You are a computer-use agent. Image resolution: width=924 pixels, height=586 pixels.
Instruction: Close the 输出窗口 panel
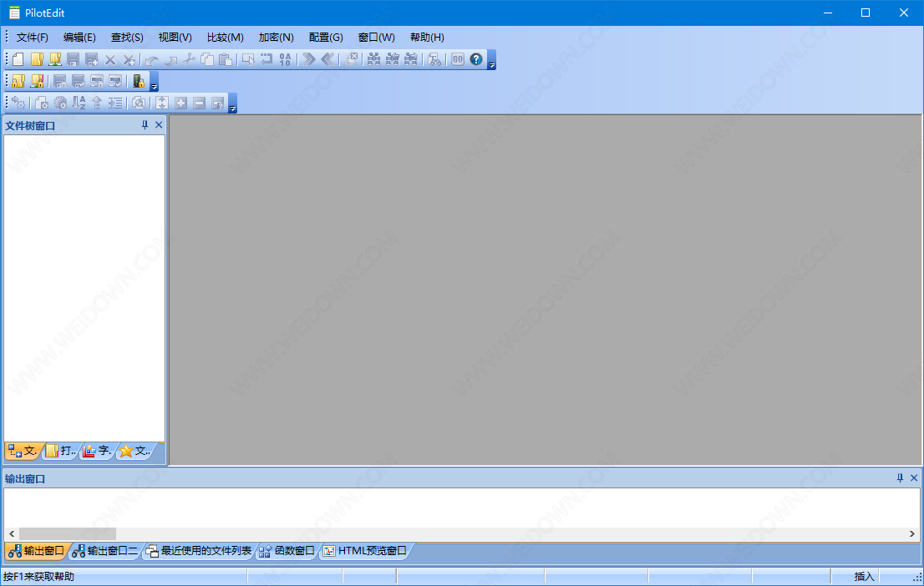point(914,477)
